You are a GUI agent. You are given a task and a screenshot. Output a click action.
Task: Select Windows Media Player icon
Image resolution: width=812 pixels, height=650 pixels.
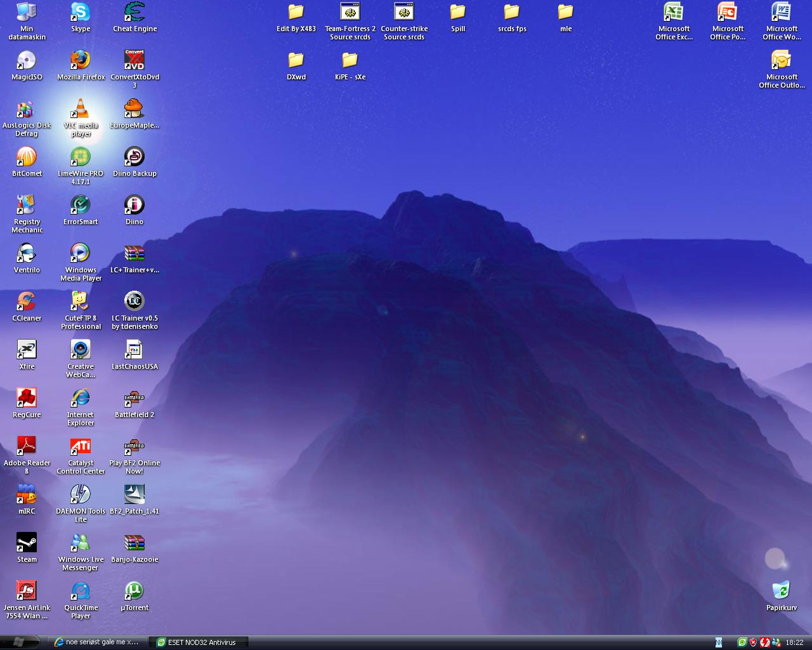coord(81,262)
